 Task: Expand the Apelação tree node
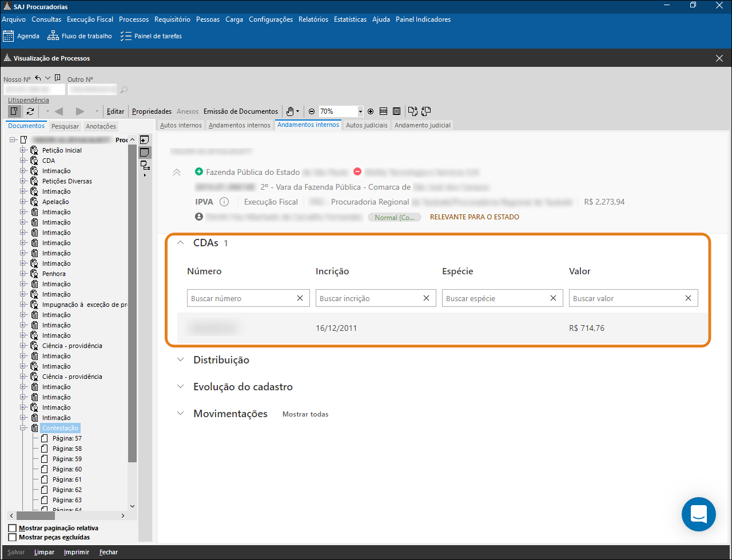pyautogui.click(x=23, y=202)
